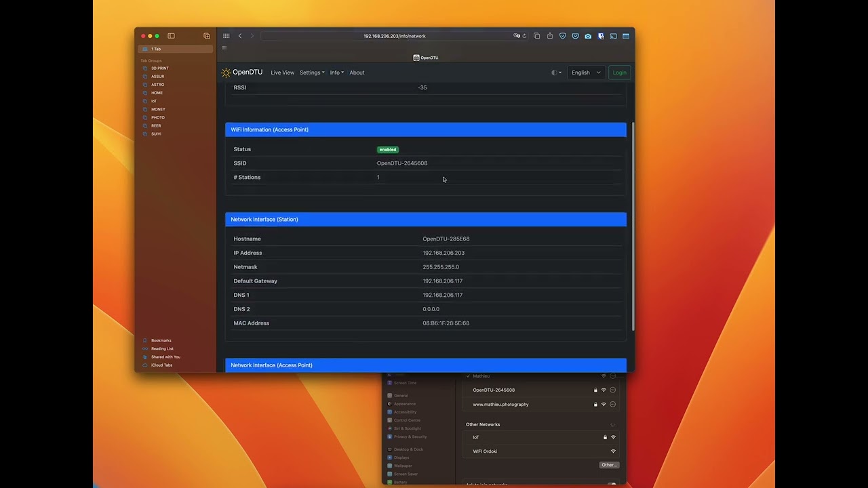
Task: Click the MAC Address value 08:B6:1F:28:5E:68
Action: click(446, 323)
